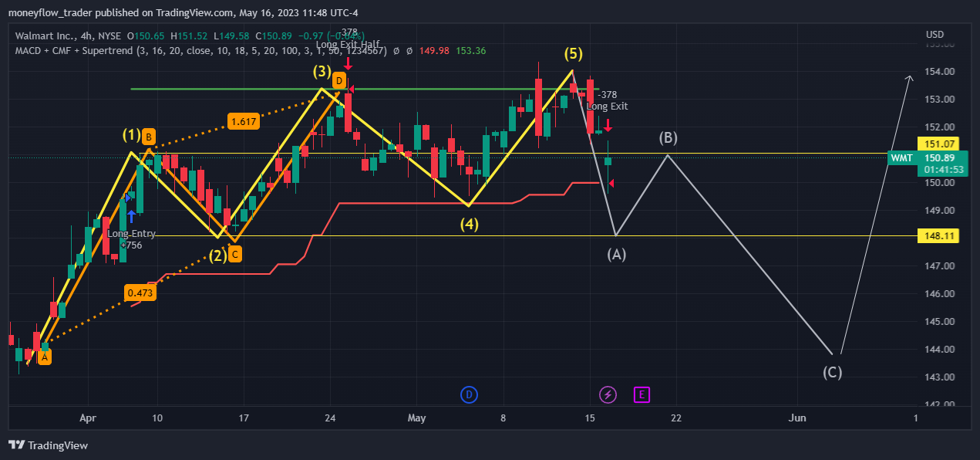
Task: Click the May date axis label
Action: [x=417, y=418]
